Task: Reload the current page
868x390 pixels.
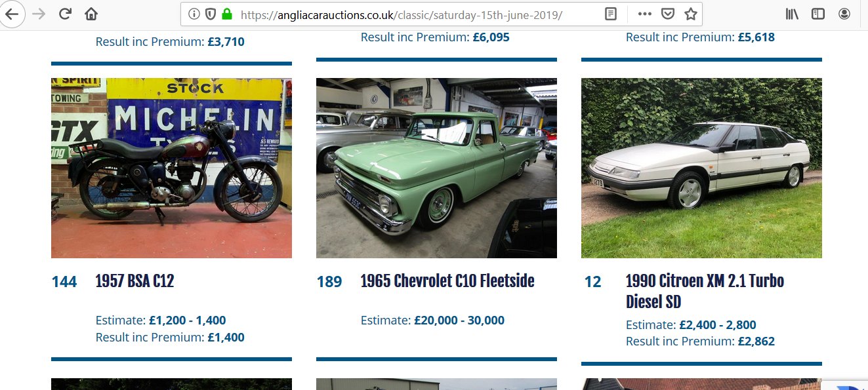Action: tap(65, 14)
